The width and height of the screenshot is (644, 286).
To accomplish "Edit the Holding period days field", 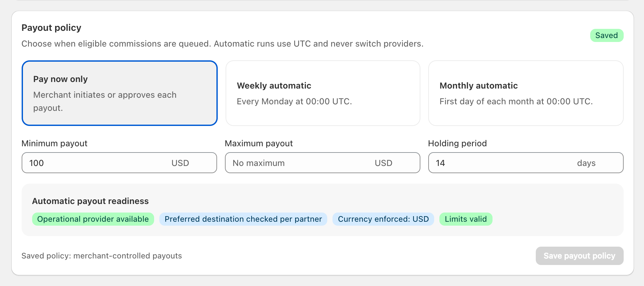I will coord(526,163).
